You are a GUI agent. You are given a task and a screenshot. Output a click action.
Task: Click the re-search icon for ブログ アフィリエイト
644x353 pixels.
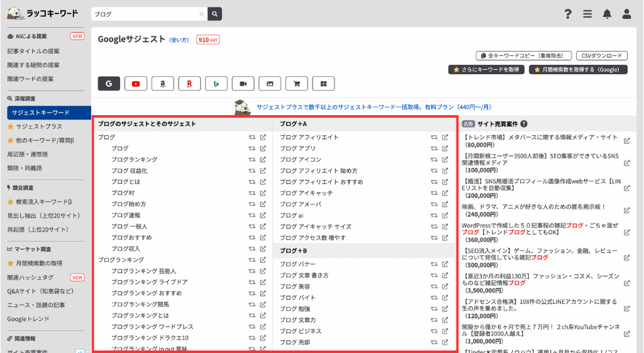click(x=434, y=137)
